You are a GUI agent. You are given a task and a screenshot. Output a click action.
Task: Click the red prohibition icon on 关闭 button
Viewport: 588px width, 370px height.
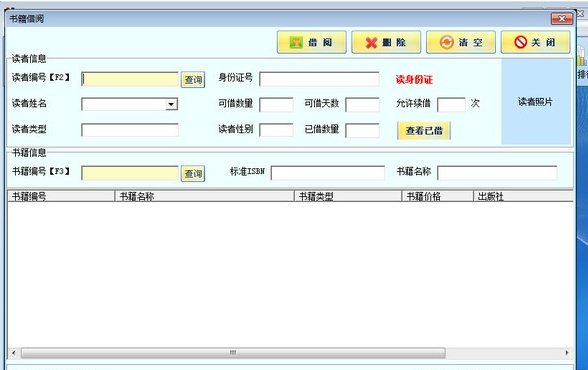(520, 42)
